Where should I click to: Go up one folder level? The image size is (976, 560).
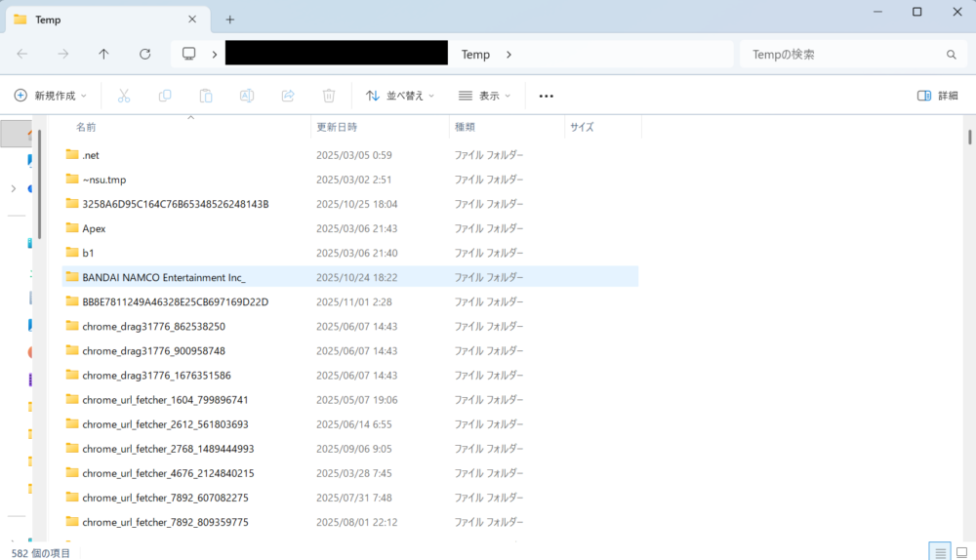coord(104,55)
